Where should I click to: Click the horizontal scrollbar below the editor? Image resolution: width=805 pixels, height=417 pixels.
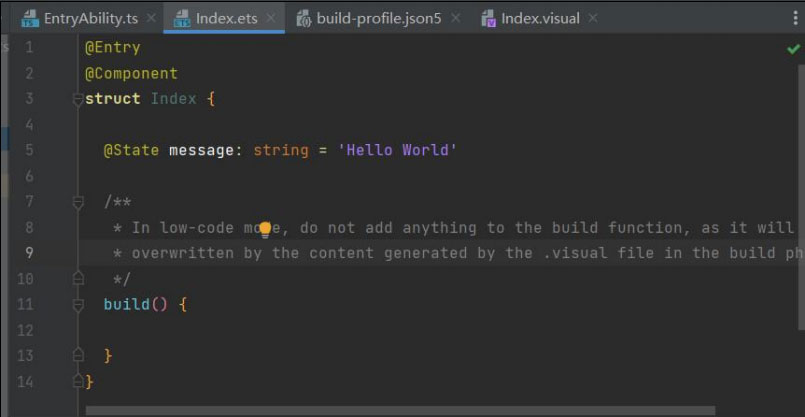coord(400,410)
